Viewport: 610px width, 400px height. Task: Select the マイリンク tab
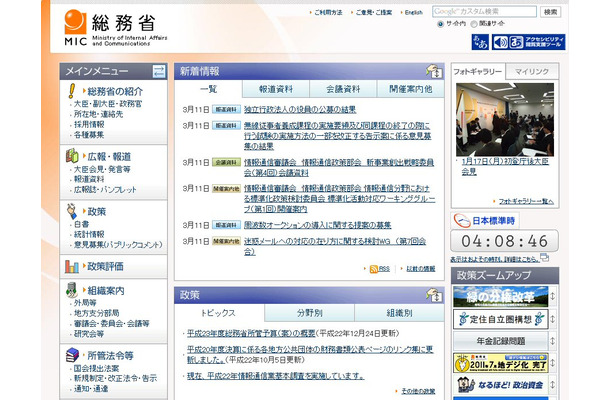click(x=532, y=72)
